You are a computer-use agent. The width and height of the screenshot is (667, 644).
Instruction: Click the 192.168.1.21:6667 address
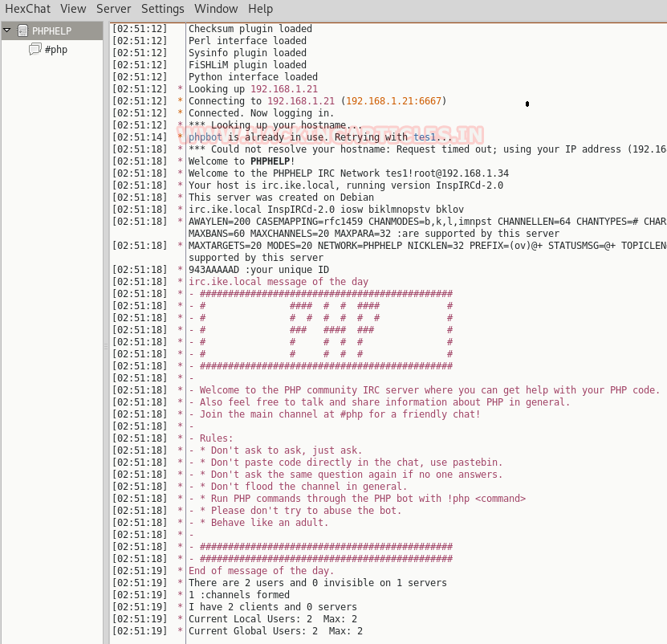[393, 101]
